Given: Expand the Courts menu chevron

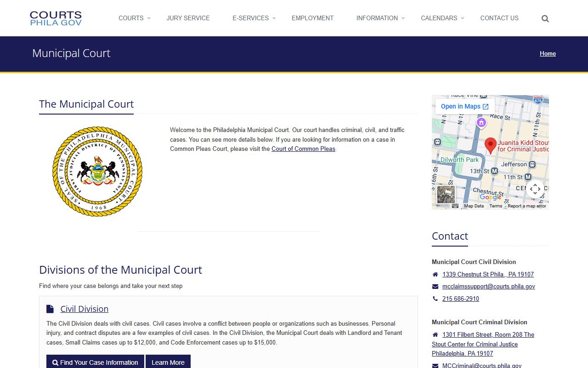Looking at the screenshot, I should [148, 18].
